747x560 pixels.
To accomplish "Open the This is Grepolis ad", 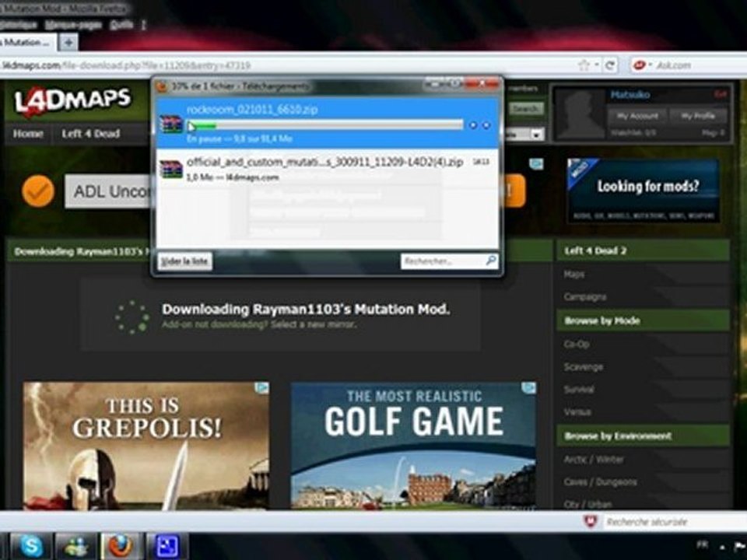I will click(146, 446).
